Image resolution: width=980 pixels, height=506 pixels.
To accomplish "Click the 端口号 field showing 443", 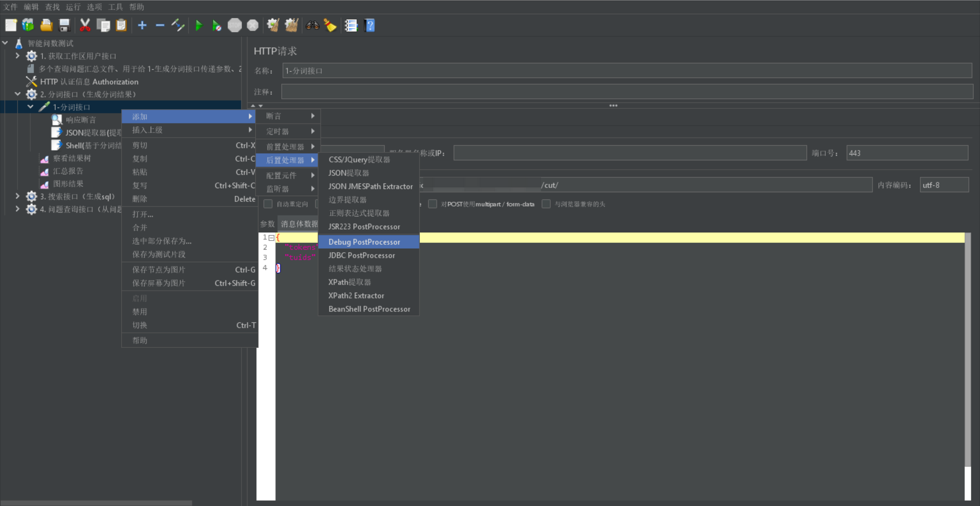I will point(907,153).
